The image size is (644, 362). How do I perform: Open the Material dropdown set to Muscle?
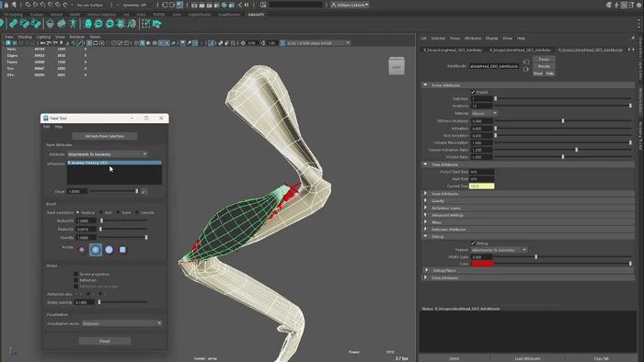coord(484,113)
